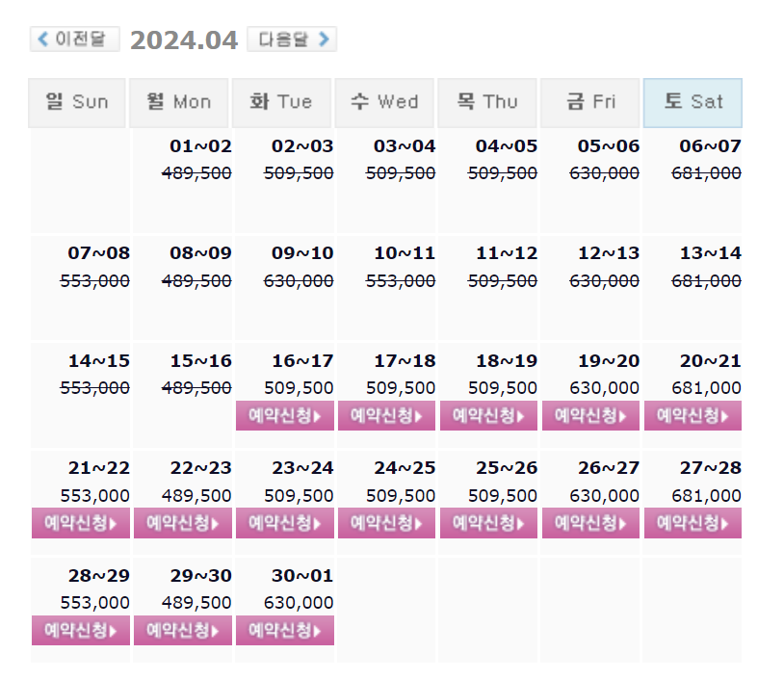784x680 pixels.
Task: Request reservation for 17~18
Action: click(386, 415)
